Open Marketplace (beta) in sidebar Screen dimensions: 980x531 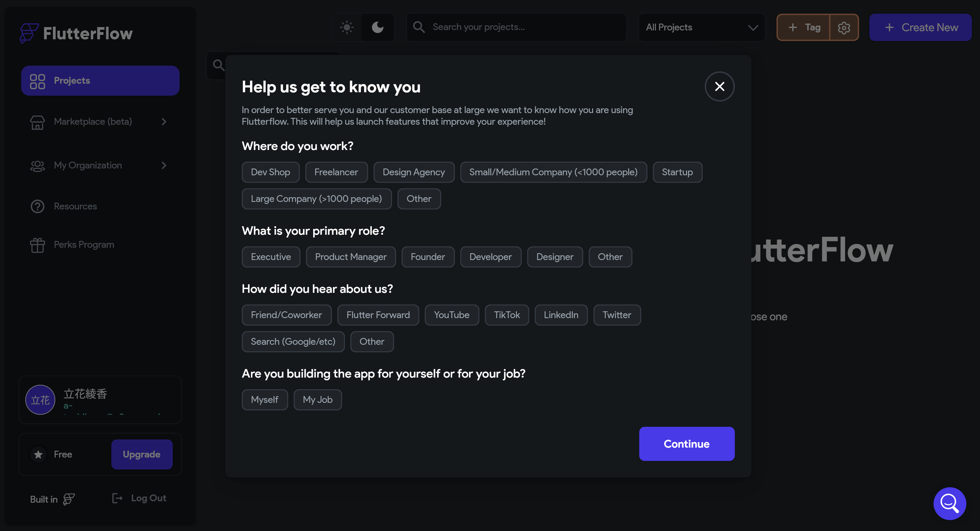pyautogui.click(x=100, y=122)
